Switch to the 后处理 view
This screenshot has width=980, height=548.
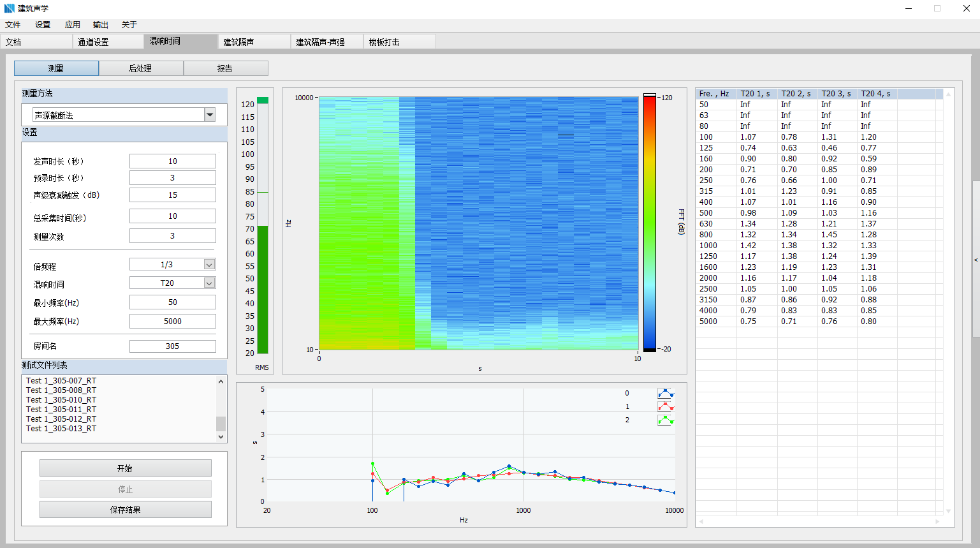pos(141,68)
